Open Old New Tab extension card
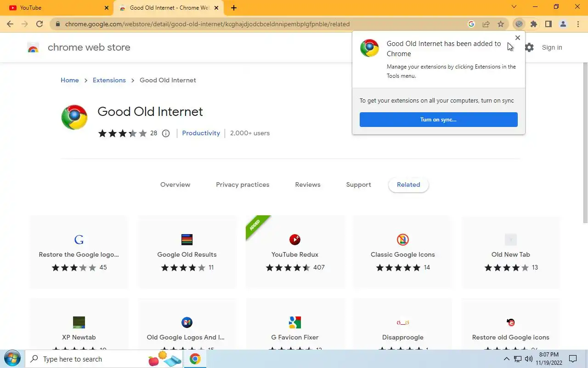This screenshot has height=368, width=588. [x=511, y=252]
